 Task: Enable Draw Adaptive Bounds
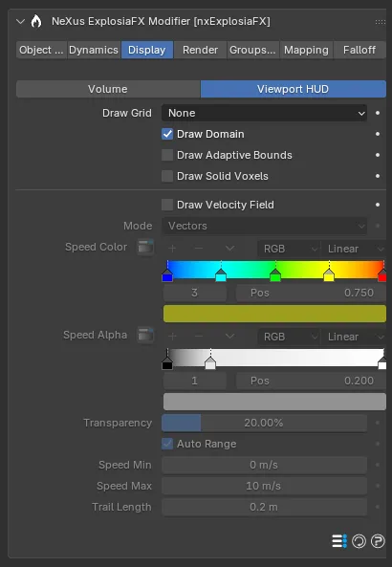167,155
